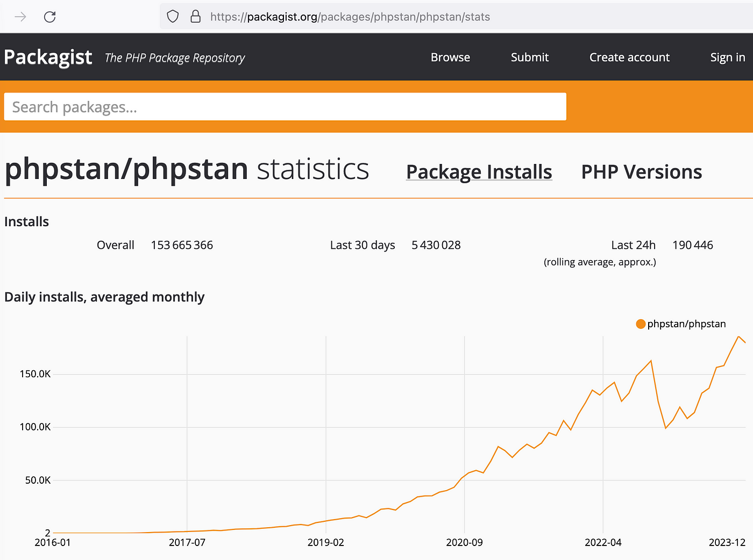Image resolution: width=753 pixels, height=560 pixels.
Task: Click the 2019-02 x-axis label
Action: (x=326, y=543)
